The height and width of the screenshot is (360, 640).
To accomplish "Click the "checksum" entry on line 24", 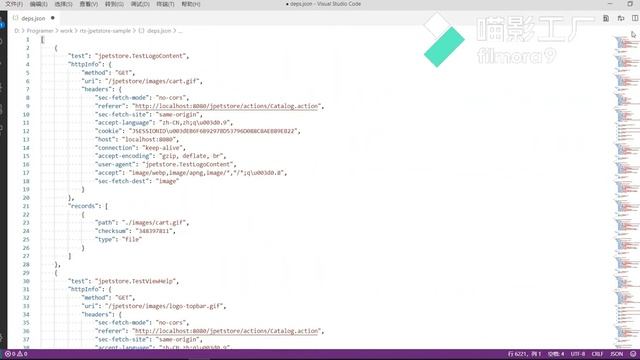I will pos(135,231).
